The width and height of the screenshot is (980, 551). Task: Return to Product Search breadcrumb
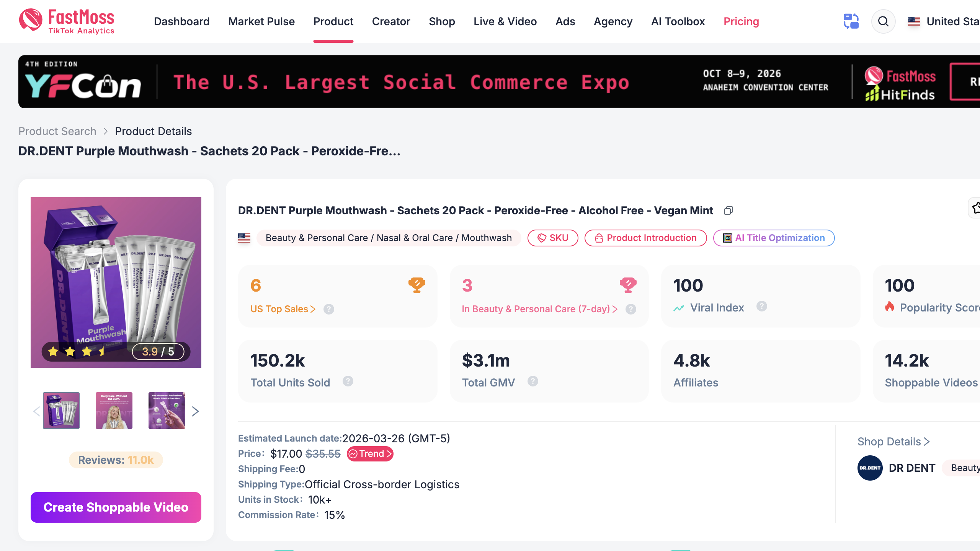click(57, 131)
